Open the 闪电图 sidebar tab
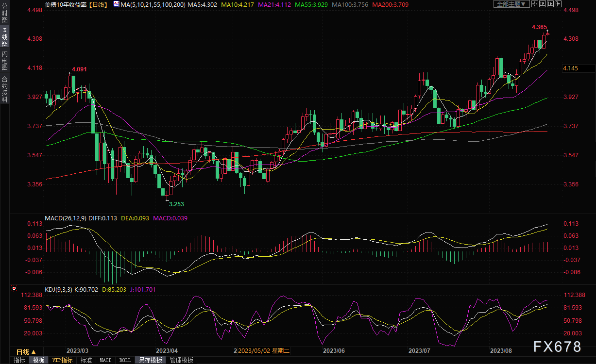 tap(4, 60)
